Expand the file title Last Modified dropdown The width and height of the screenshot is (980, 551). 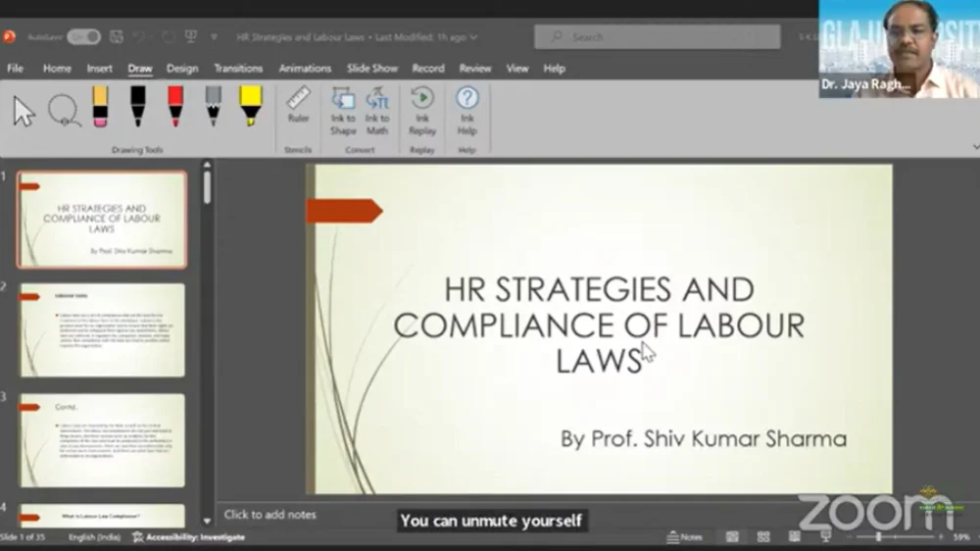click(x=473, y=37)
